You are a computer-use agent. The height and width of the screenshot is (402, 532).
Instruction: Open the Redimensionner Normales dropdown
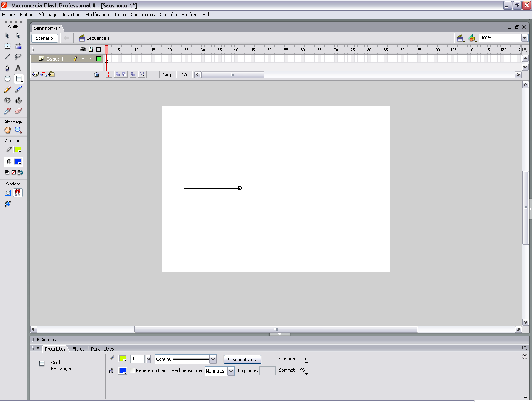[x=231, y=371]
